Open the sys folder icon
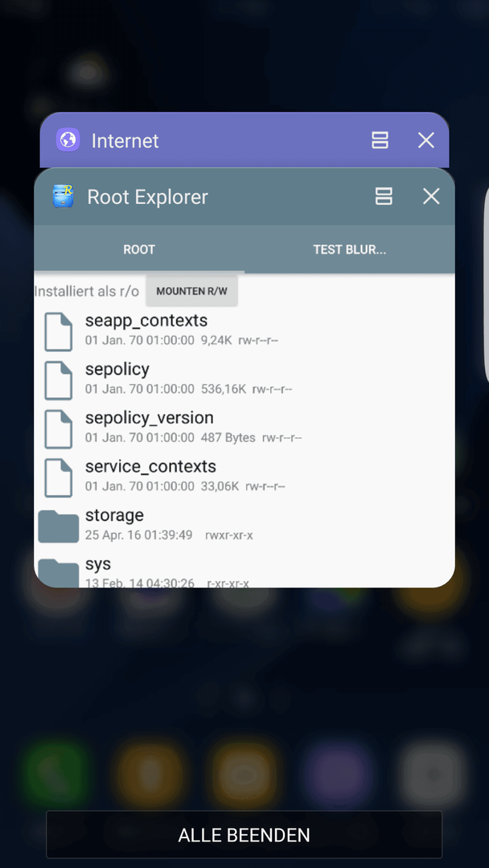This screenshot has width=489, height=868. point(58,574)
